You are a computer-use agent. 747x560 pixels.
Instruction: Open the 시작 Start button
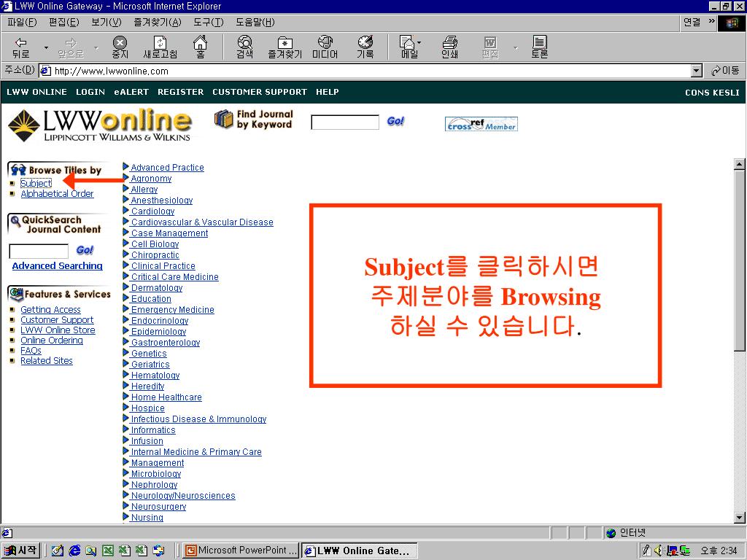[x=21, y=551]
